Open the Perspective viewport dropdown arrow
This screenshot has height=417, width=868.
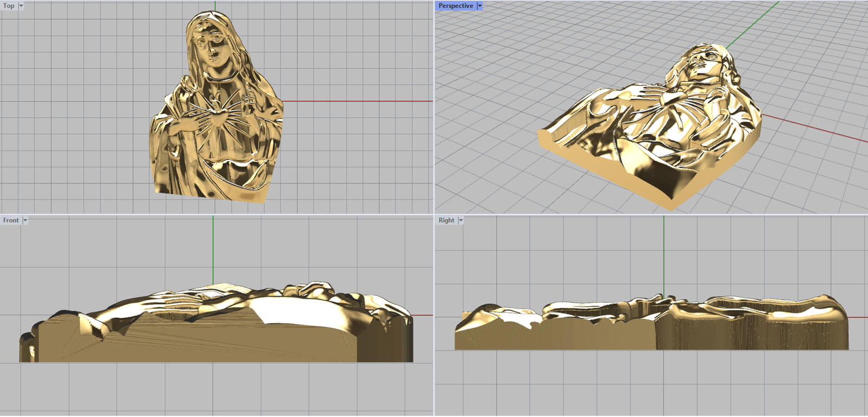[480, 6]
